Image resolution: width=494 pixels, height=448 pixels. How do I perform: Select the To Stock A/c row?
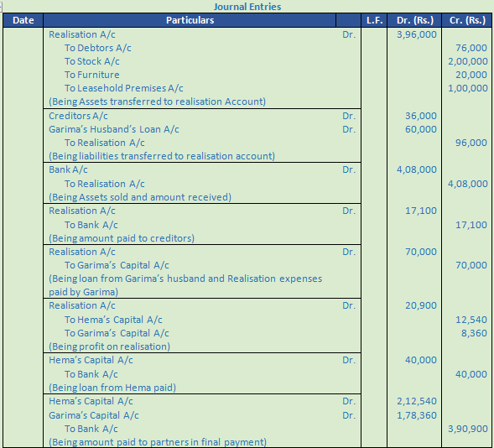pyautogui.click(x=92, y=61)
